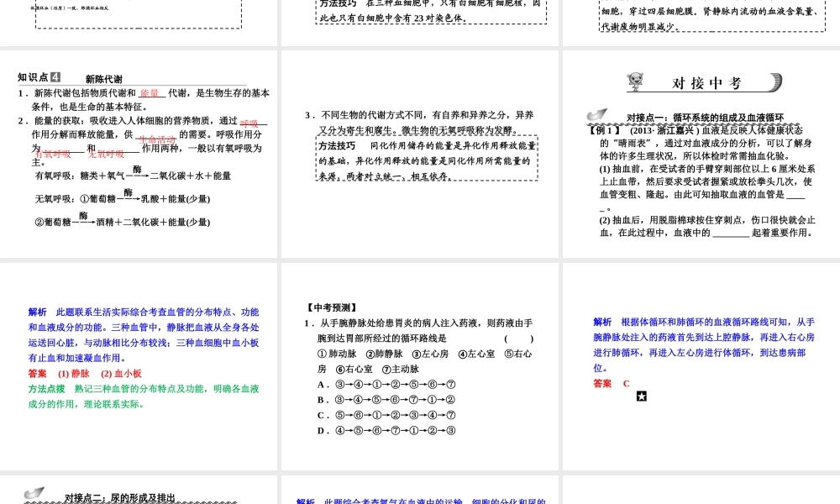The width and height of the screenshot is (840, 504).
Task: Click the blue 解析 此题联系生活实际 paragraph
Action: tap(144, 335)
